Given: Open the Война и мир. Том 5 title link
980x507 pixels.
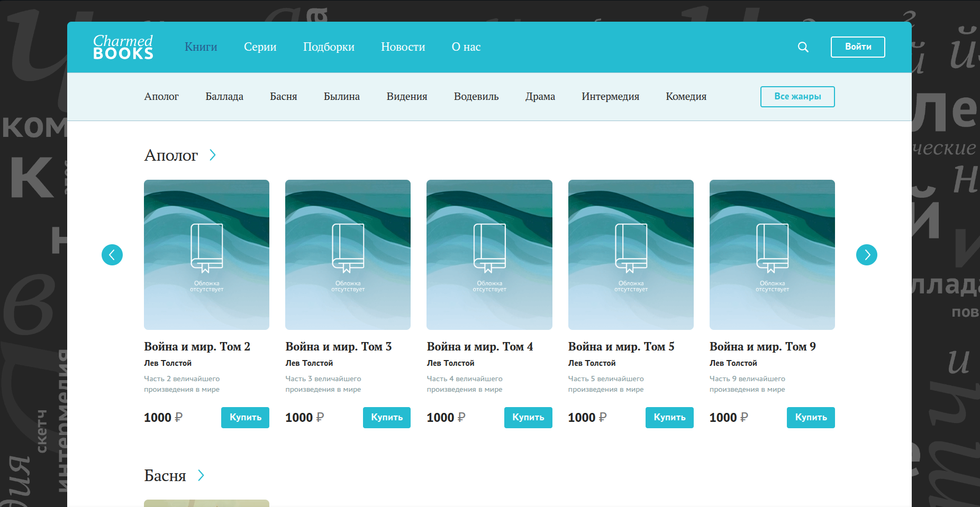Looking at the screenshot, I should (x=621, y=347).
